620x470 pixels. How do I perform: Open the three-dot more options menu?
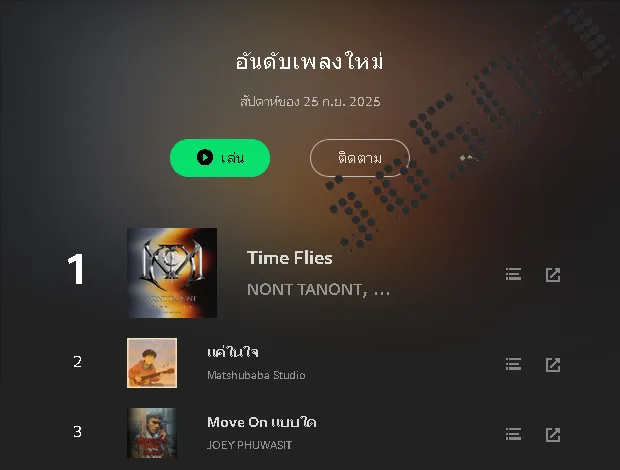click(x=469, y=158)
